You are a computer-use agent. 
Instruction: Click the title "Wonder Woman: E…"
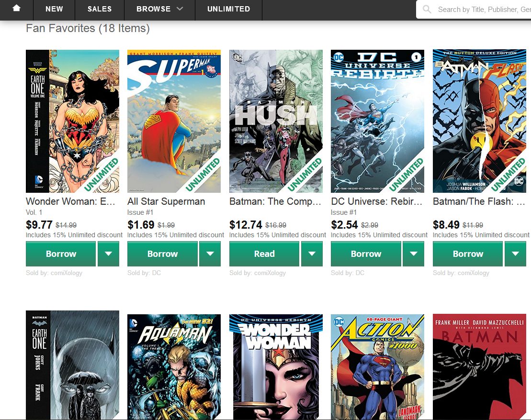[x=70, y=201]
